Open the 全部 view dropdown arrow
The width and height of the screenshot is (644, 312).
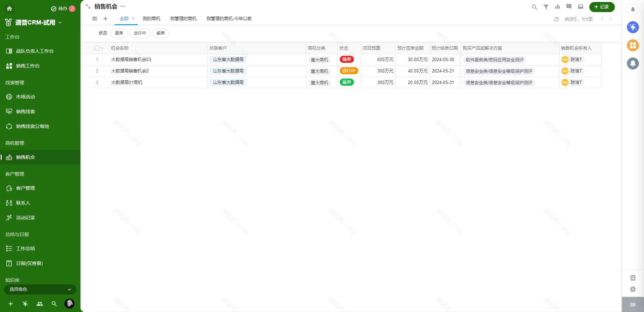point(133,19)
